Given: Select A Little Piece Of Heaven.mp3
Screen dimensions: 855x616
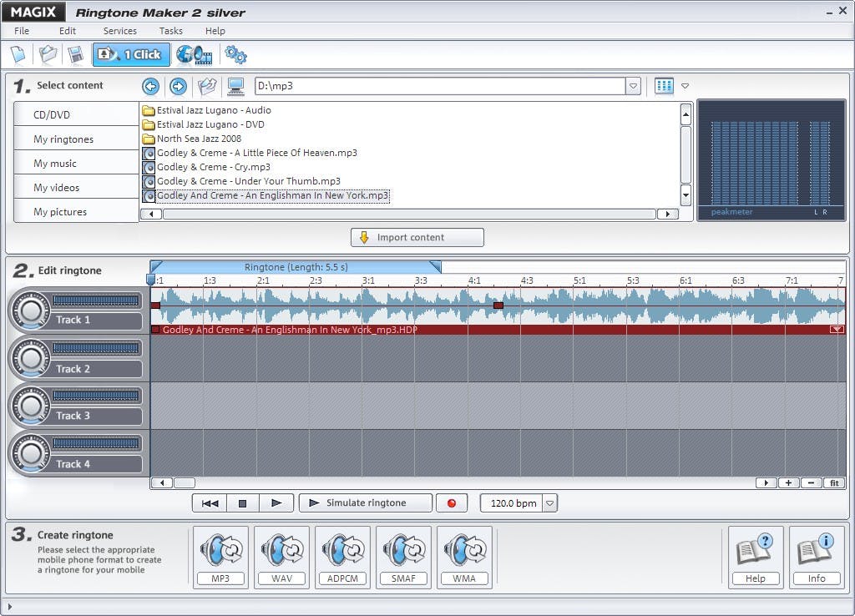Looking at the screenshot, I should pos(250,153).
